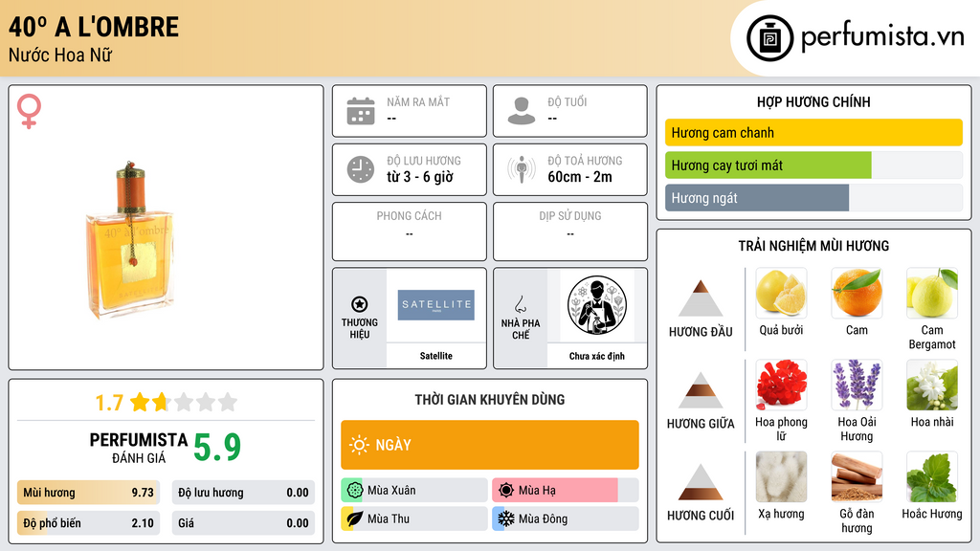Viewport: 980px width, 551px height.
Task: Open the Cam orange note image
Action: click(857, 293)
